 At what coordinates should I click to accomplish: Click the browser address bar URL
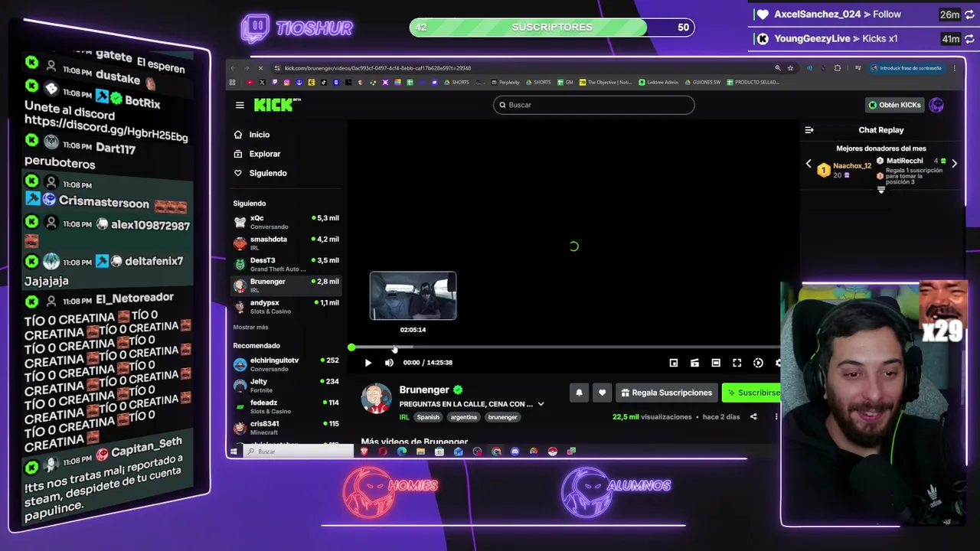point(378,68)
